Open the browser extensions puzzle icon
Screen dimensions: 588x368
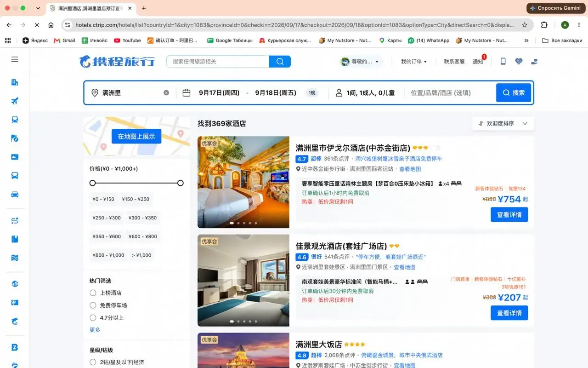click(x=544, y=25)
